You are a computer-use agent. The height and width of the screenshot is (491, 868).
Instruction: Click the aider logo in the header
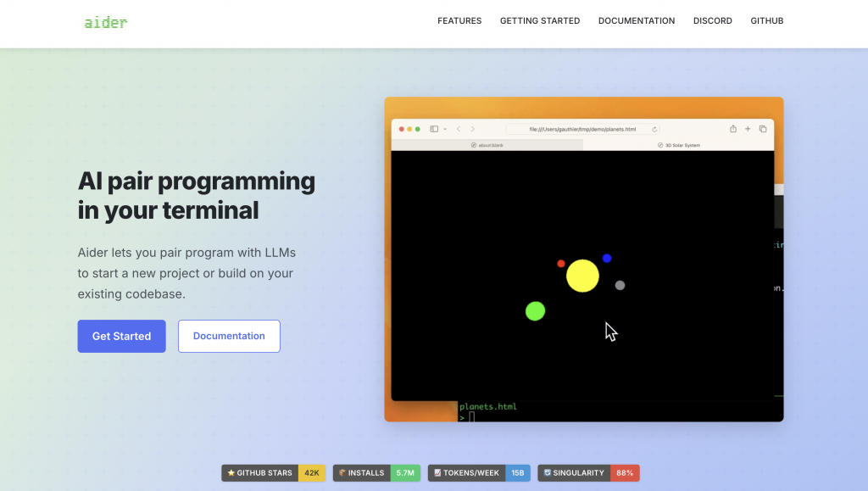tap(106, 23)
